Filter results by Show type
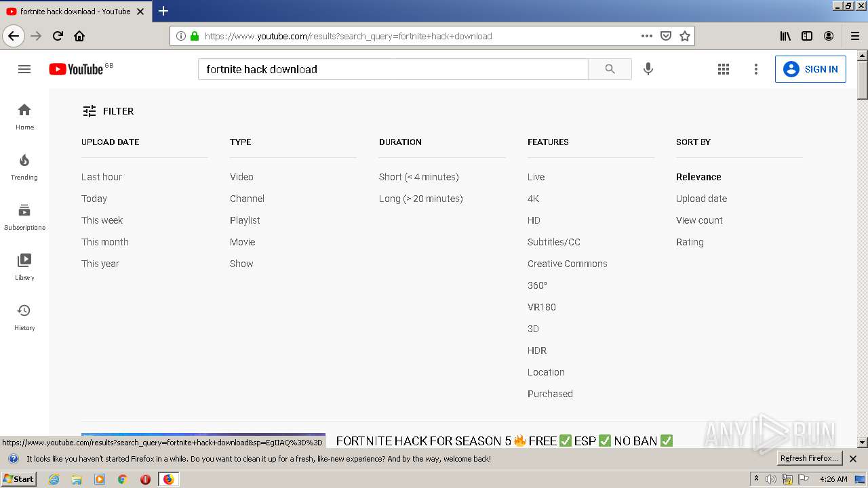This screenshot has height=488, width=868. point(241,264)
